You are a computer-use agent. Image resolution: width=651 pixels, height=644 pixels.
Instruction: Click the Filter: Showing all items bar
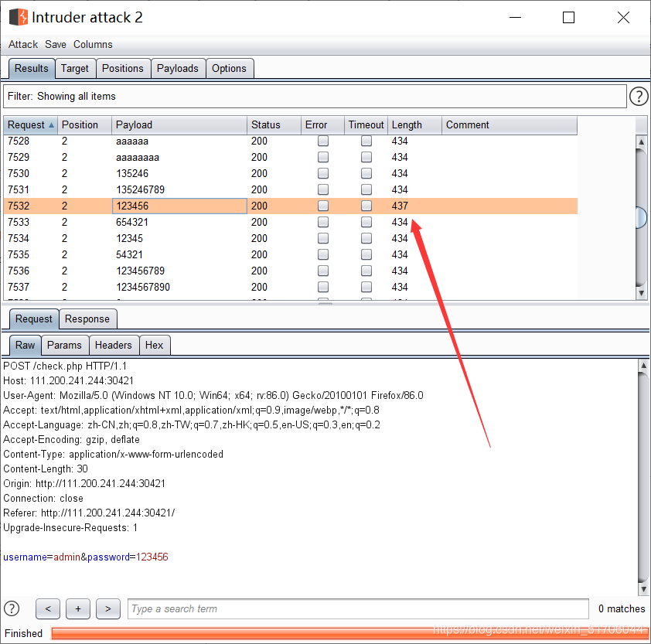(315, 97)
